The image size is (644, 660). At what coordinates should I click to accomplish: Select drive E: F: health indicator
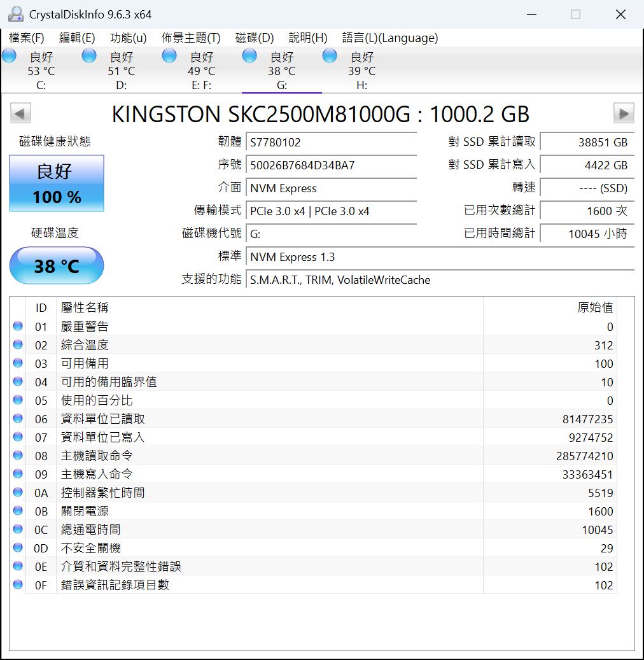[169, 56]
